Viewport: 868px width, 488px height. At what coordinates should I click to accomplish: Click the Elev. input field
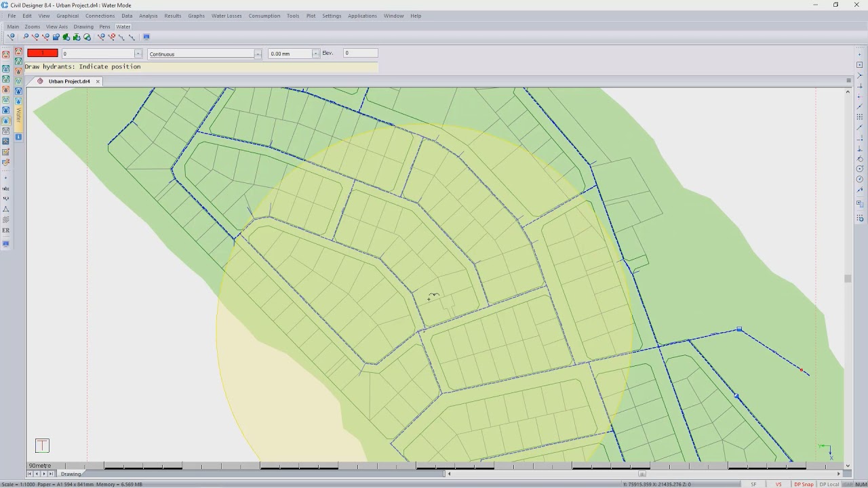point(360,53)
